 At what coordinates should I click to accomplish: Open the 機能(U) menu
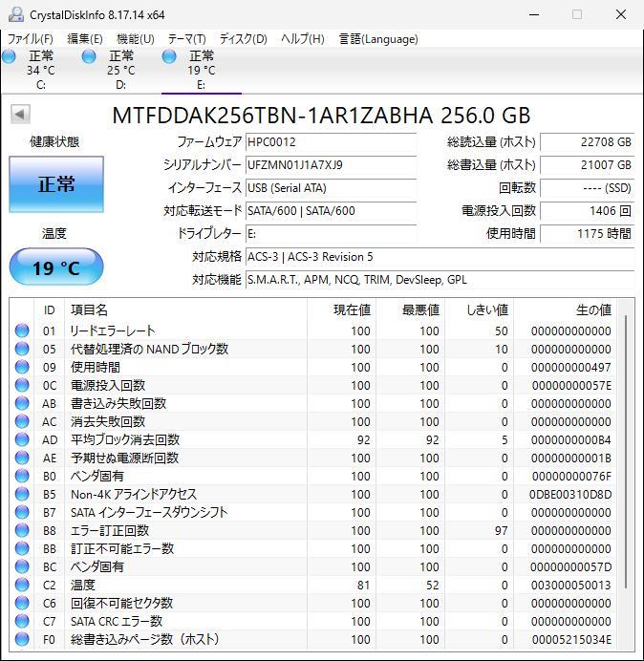(x=136, y=39)
